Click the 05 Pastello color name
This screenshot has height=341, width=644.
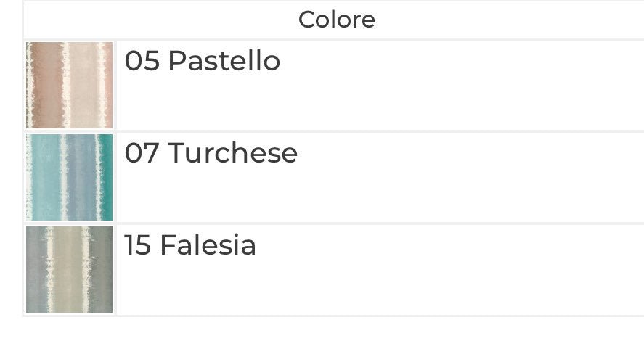tap(202, 61)
